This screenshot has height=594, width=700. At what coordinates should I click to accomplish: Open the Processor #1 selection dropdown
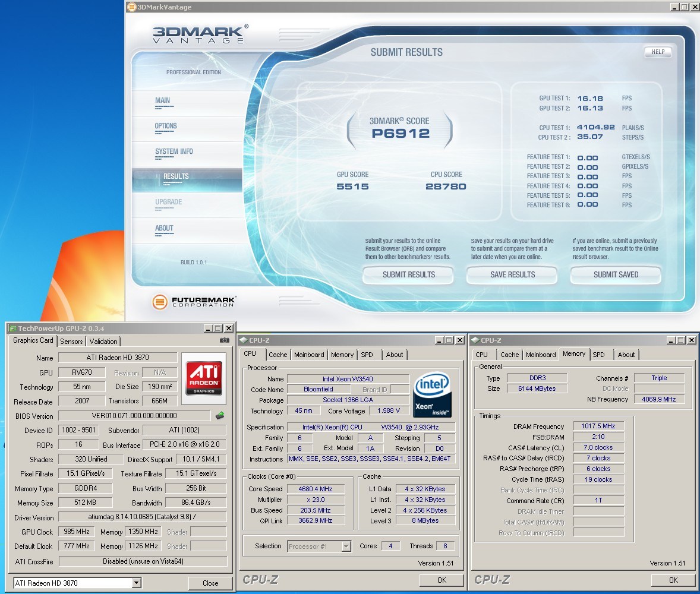(346, 546)
